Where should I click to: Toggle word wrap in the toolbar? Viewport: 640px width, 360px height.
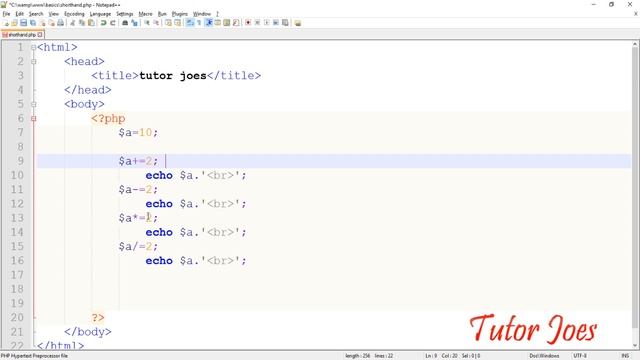(190, 23)
